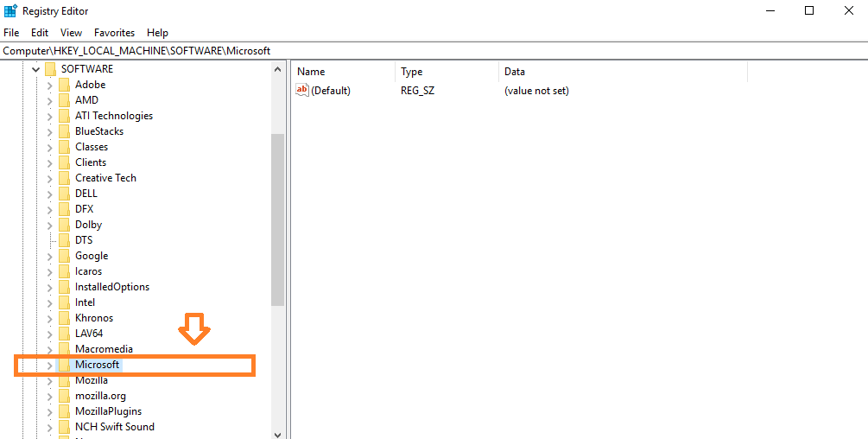Click the tree scrollbar up arrow
Viewport: 868px width, 439px height.
point(277,69)
